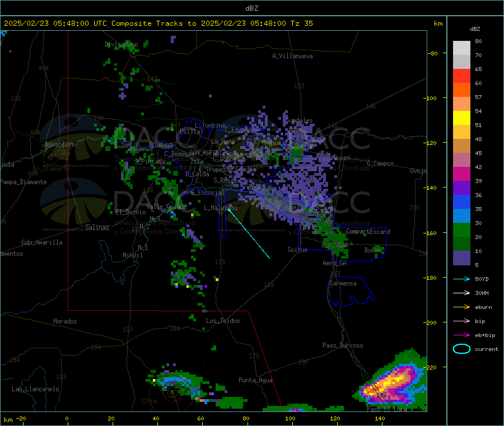Click the 'Cda_Amarilla' place label
This screenshot has height=426, width=504.
42,242
